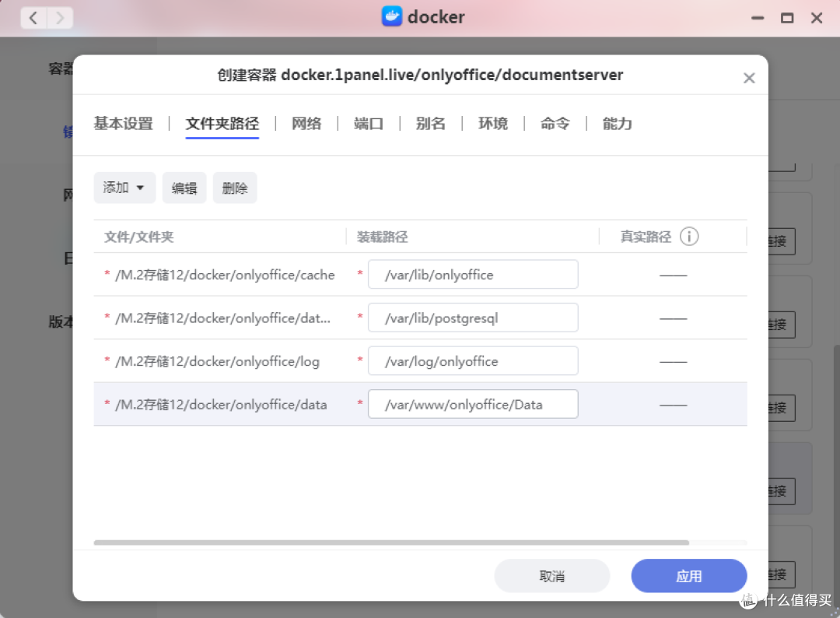
Task: Open the 环境 tab
Action: pyautogui.click(x=493, y=123)
